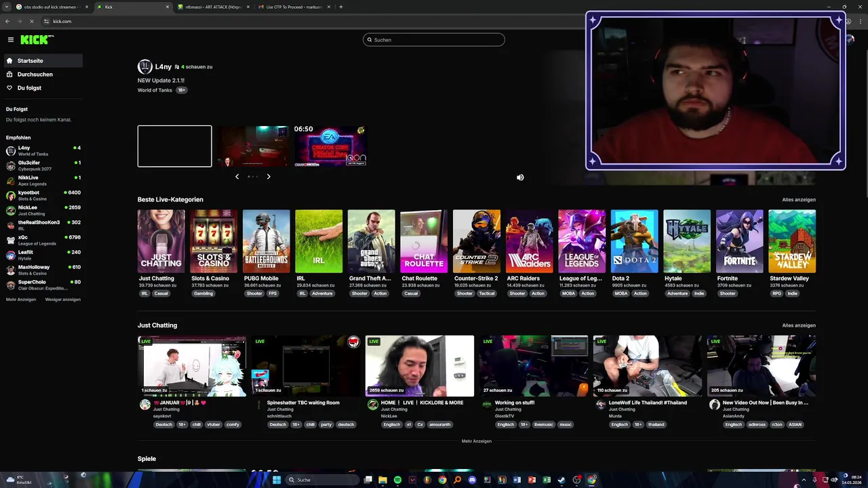The image size is (868, 488).
Task: Select MaxHolloway in recommended channels
Action: point(43,270)
